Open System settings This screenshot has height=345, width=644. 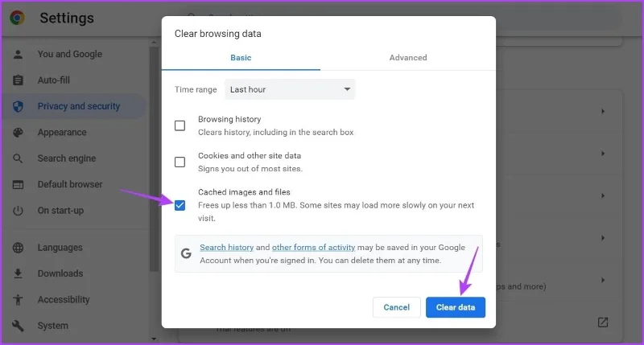pyautogui.click(x=53, y=326)
